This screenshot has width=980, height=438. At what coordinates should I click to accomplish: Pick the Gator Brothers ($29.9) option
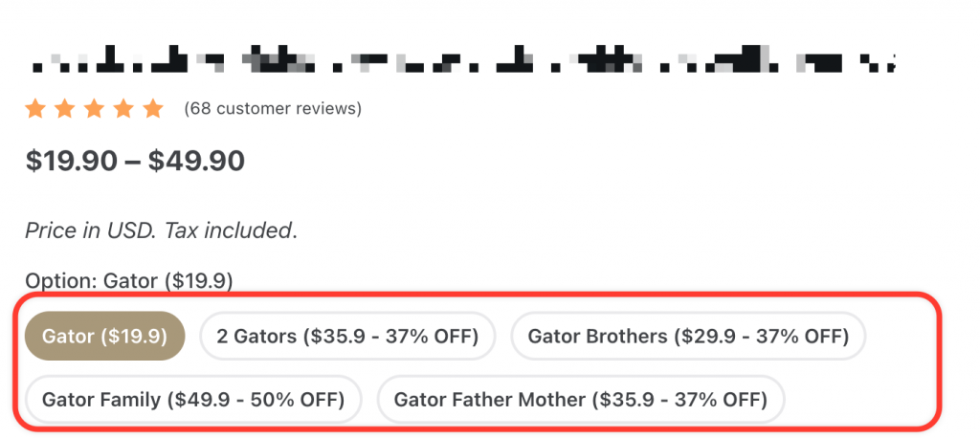pos(688,337)
